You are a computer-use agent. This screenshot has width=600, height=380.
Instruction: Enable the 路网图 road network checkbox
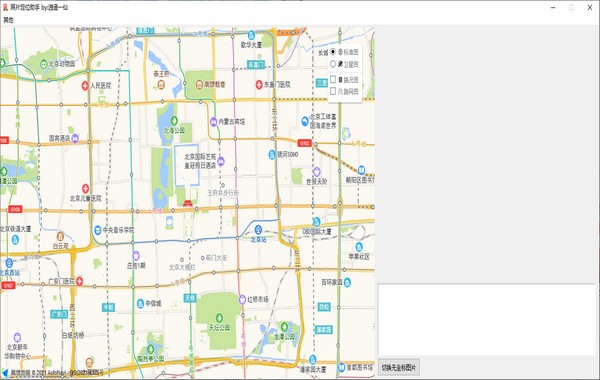pyautogui.click(x=333, y=91)
